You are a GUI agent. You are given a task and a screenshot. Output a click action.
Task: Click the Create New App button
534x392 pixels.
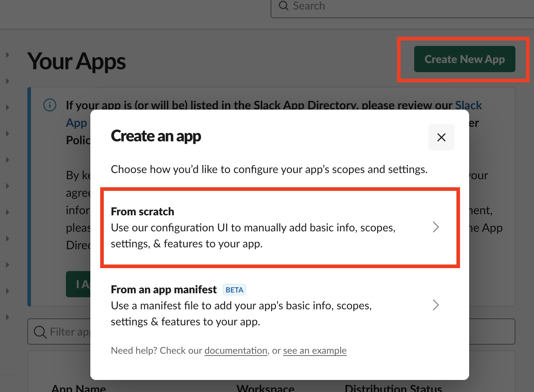click(x=464, y=59)
